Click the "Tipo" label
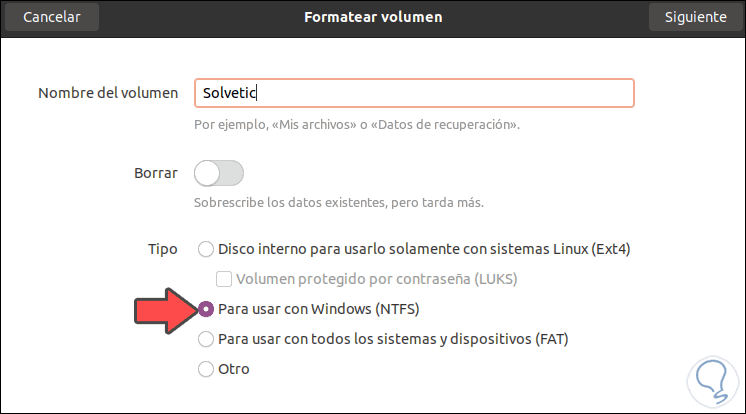746x414 pixels. pyautogui.click(x=161, y=248)
